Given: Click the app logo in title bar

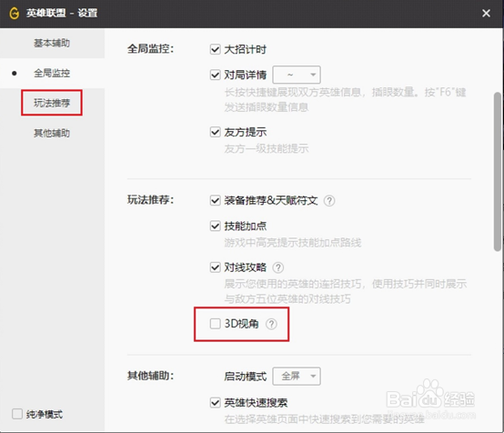Looking at the screenshot, I should (x=15, y=13).
